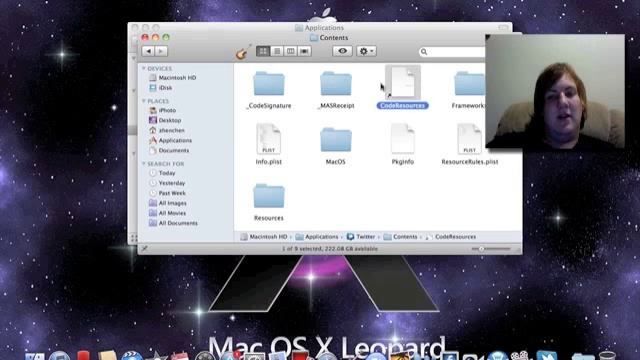This screenshot has width=640, height=360.
Task: Select the Frameworks folder
Action: point(469,84)
